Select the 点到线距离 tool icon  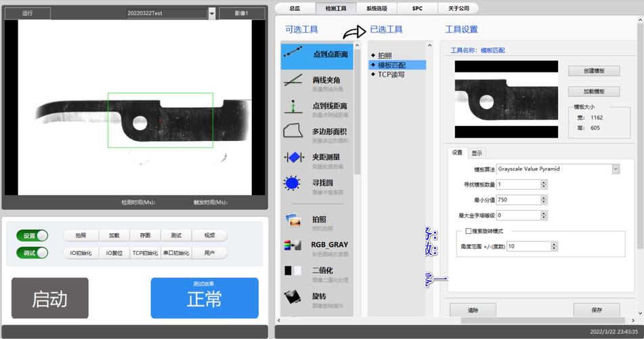[x=293, y=106]
